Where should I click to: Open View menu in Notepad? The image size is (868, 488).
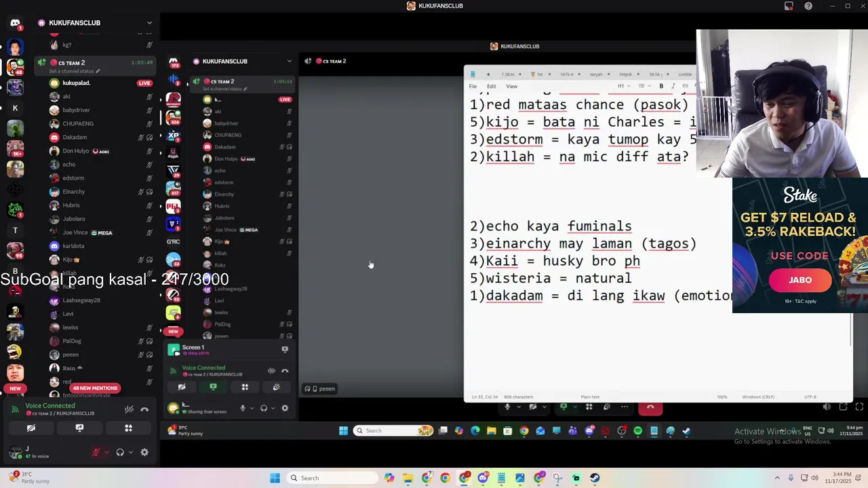tap(511, 86)
